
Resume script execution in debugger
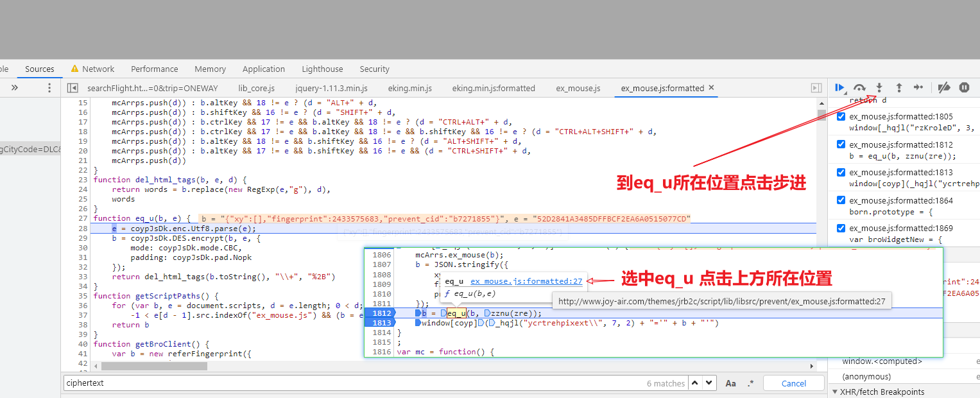[839, 88]
